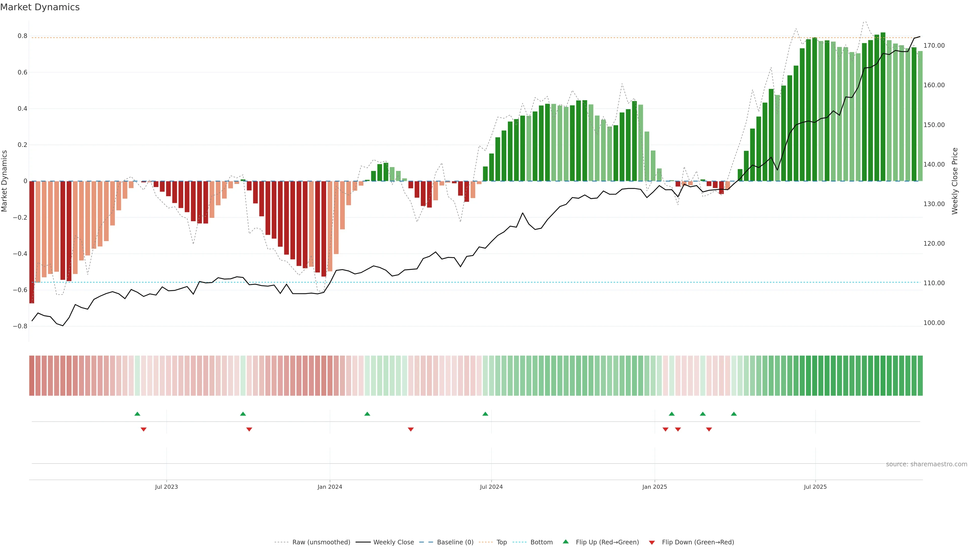Click the Flip Up legend triangle icon

[x=565, y=542]
